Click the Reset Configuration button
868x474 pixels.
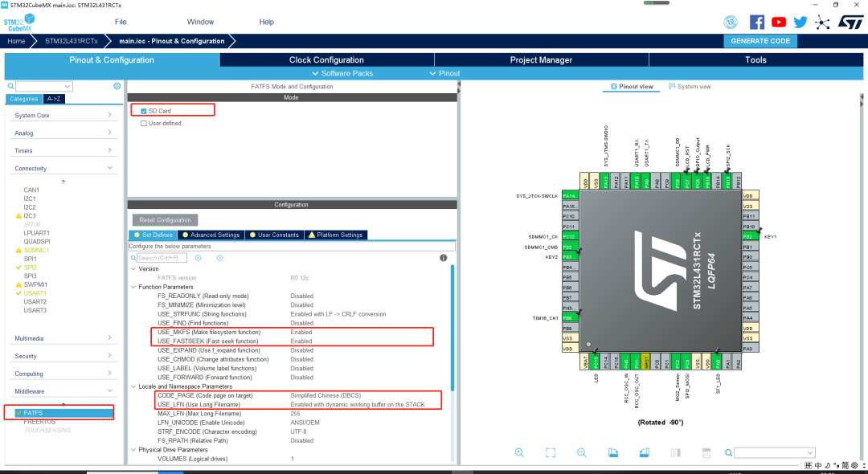tap(165, 220)
